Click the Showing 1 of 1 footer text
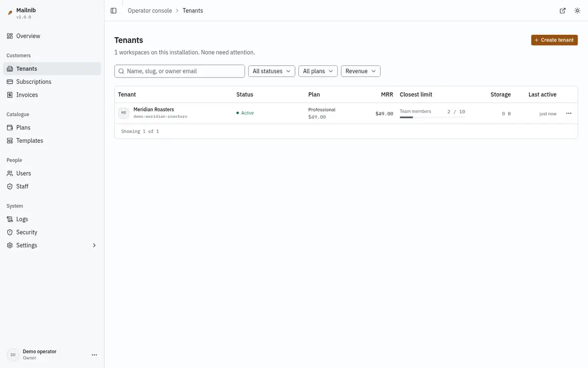 tap(140, 131)
